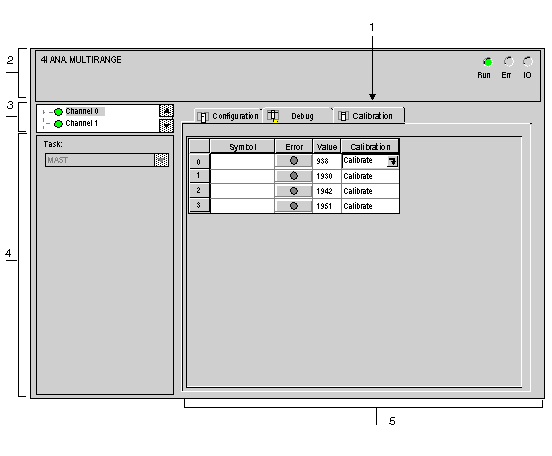Click the Configuration tab icon

203,117
